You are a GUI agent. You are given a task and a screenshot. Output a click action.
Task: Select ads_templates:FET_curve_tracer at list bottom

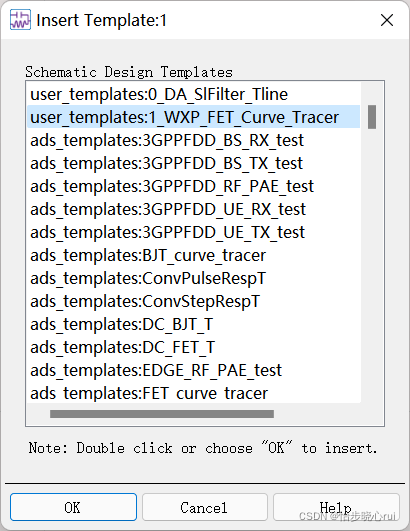(x=193, y=392)
